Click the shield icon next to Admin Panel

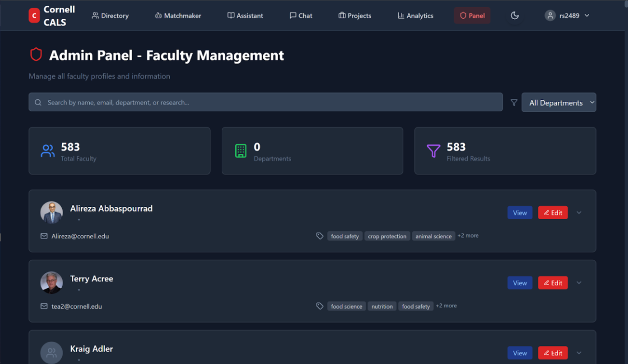(x=36, y=54)
